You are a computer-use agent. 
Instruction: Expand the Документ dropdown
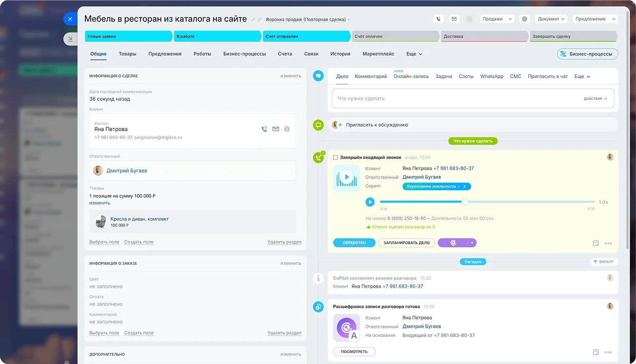[x=551, y=19]
